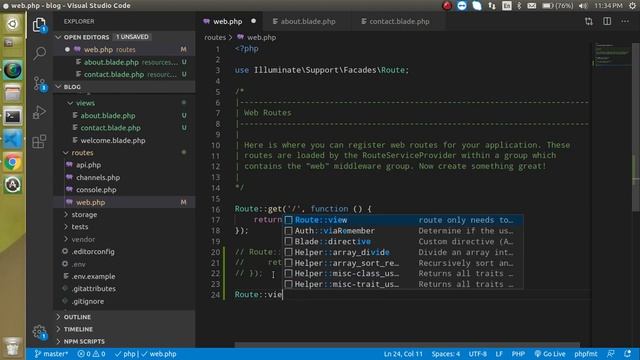Open contact.blade.php in Open Editors list

(124, 74)
